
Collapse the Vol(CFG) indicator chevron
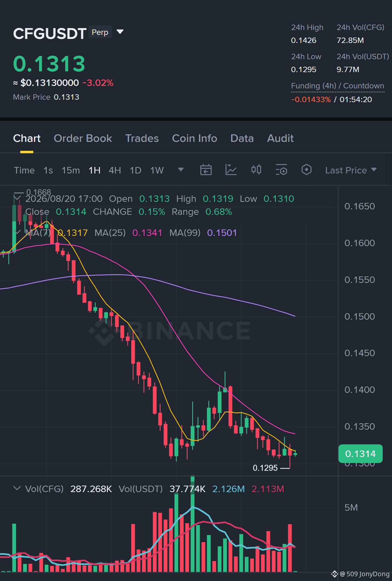pos(17,488)
